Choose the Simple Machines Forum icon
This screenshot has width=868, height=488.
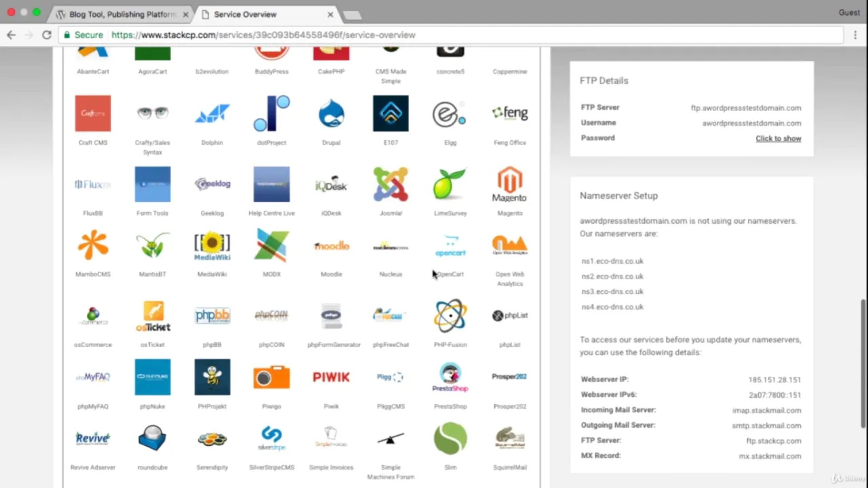(x=391, y=439)
